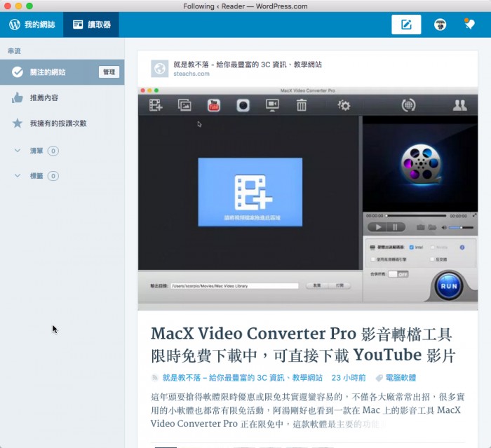Viewport: 491px width, 448px height.
Task: Click the blue RUN button
Action: click(449, 286)
